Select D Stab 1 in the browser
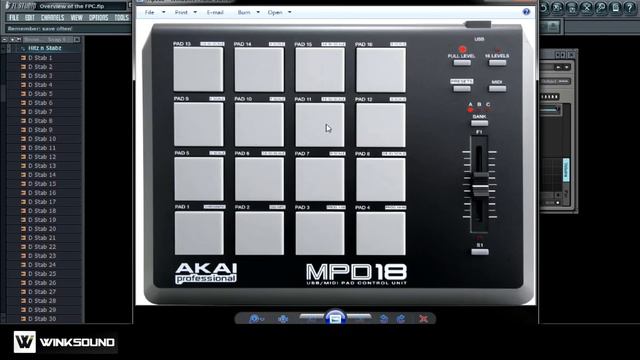 (x=40, y=58)
